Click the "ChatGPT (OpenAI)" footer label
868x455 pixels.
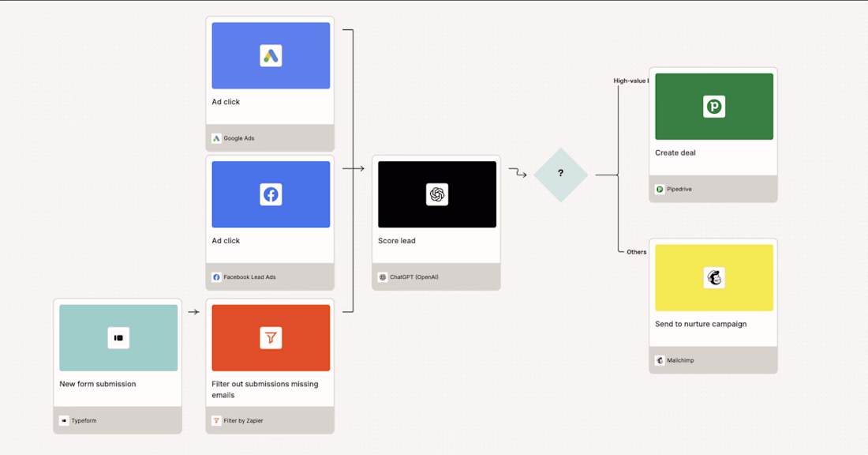pyautogui.click(x=414, y=277)
